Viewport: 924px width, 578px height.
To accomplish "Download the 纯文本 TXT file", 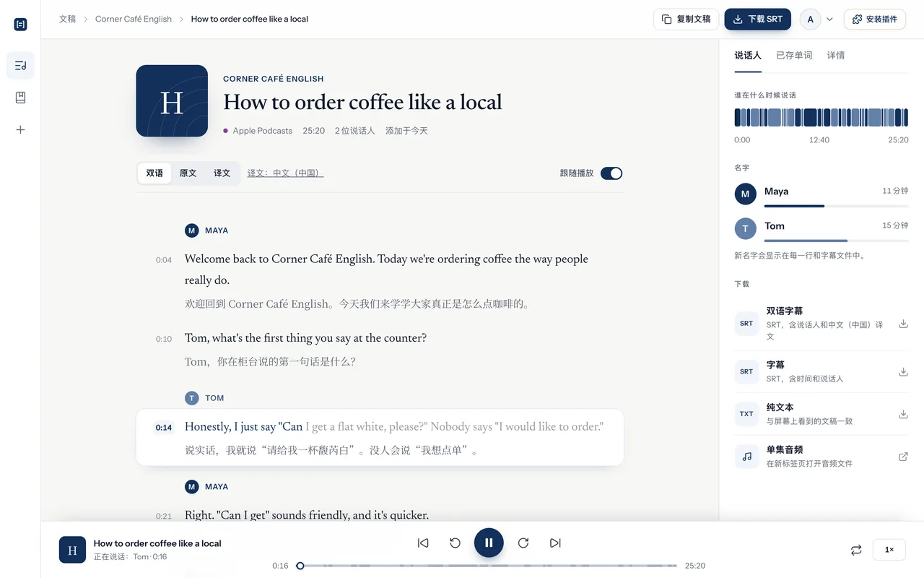I will coord(903,414).
